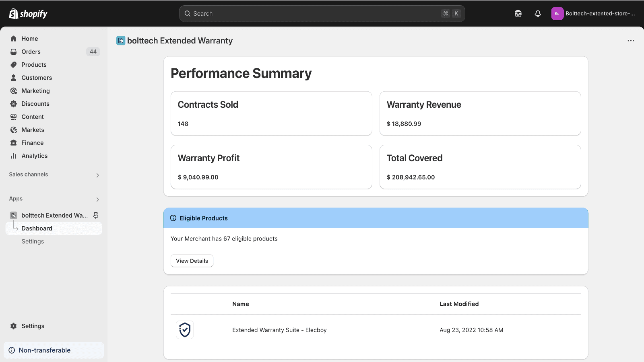Select Dashboard under bolttech Extended Warranty
The width and height of the screenshot is (644, 362).
37,228
